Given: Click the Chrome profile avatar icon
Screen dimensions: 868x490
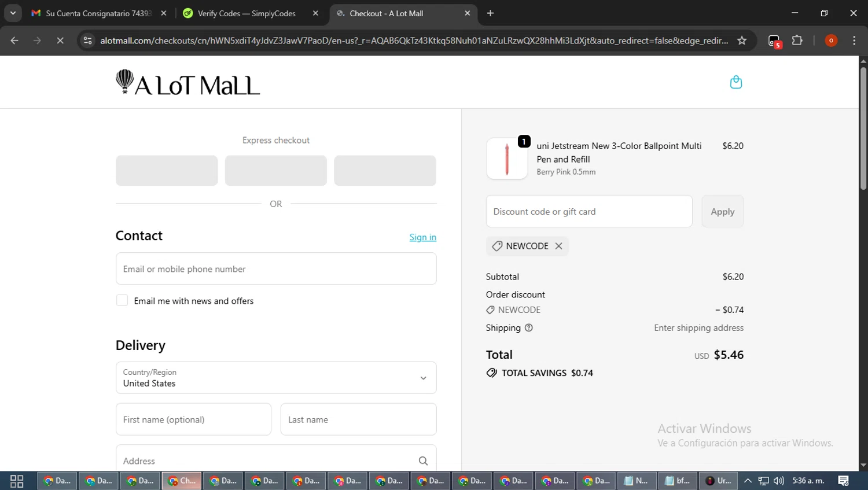Looking at the screenshot, I should click(831, 40).
